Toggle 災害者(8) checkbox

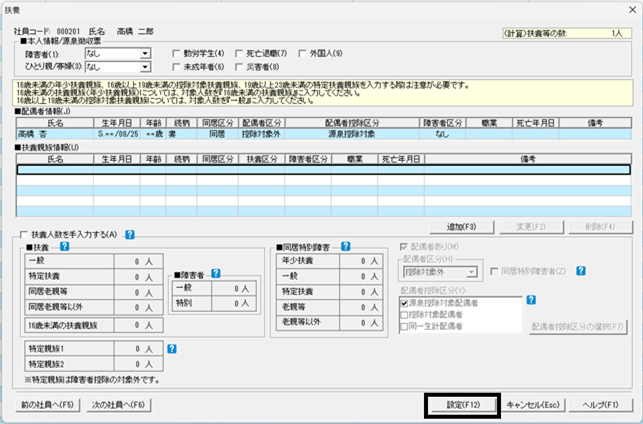coord(239,67)
